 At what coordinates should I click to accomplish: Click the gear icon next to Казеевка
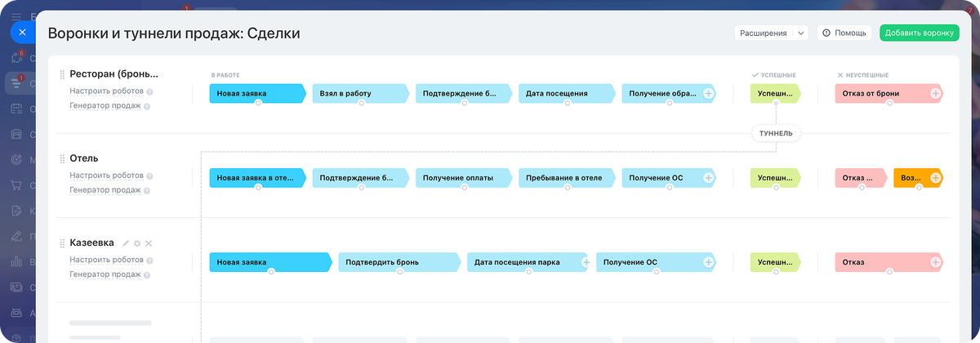point(137,243)
